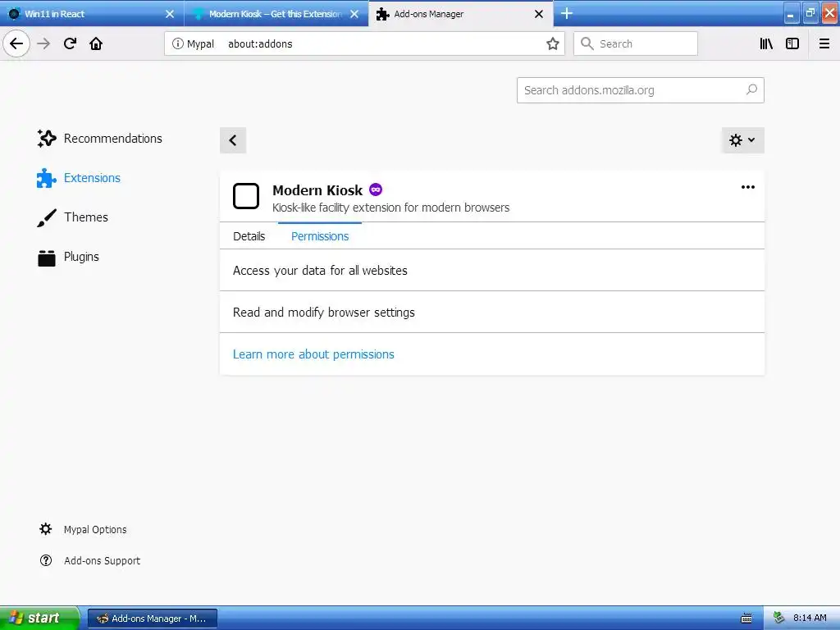The width and height of the screenshot is (840, 630).
Task: Minimize the browser window
Action: [792, 14]
